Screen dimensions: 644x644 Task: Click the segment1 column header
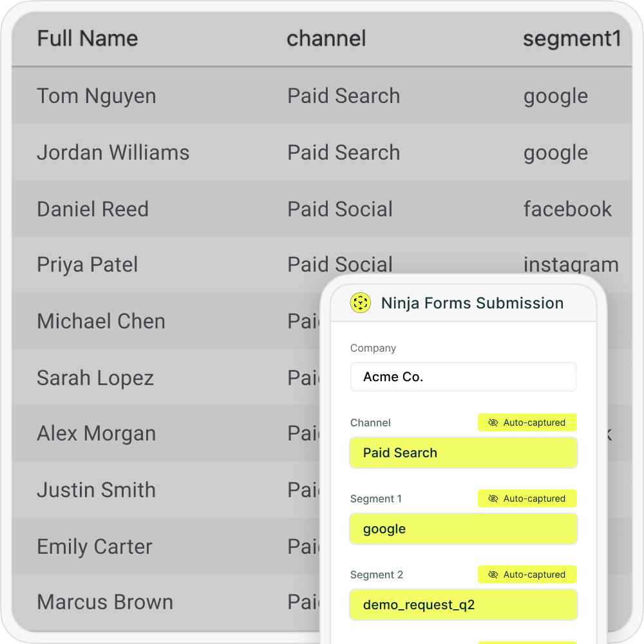pyautogui.click(x=572, y=39)
